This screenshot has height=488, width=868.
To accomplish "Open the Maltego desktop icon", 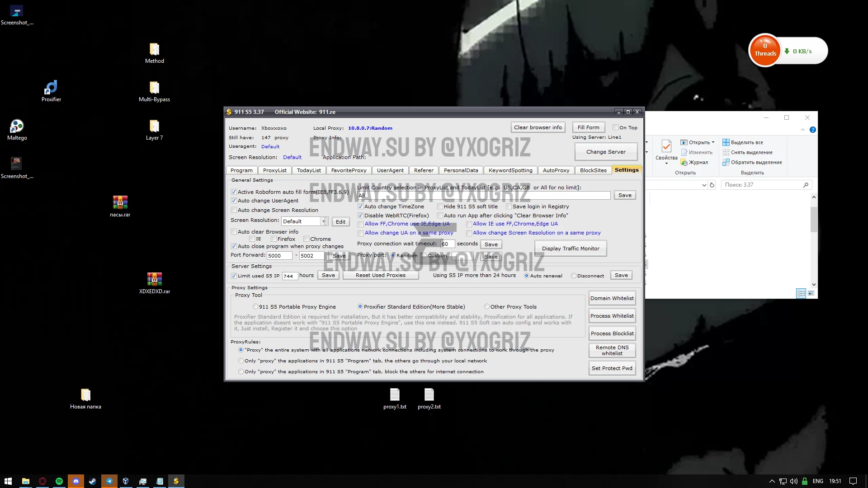I will coord(17,130).
